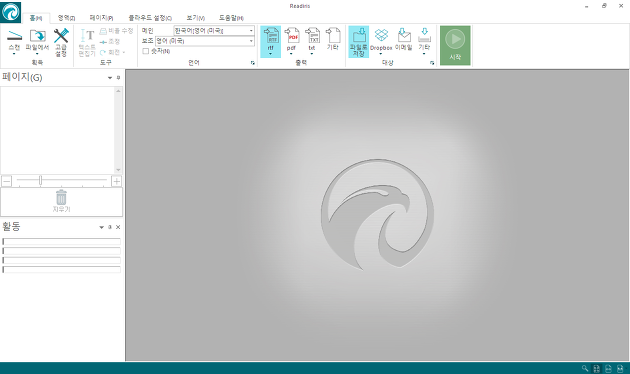Click the last 활동 progress bar
The width and height of the screenshot is (630, 374).
tap(61, 270)
